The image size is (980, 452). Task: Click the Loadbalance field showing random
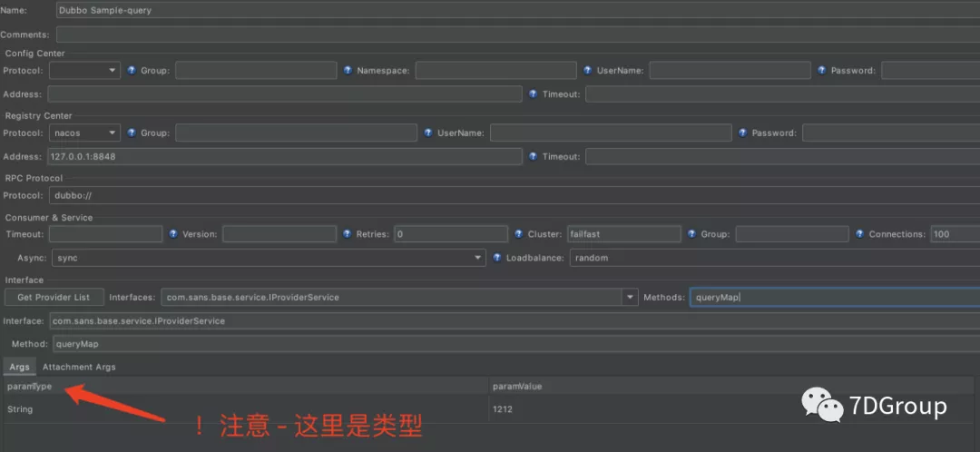(775, 258)
